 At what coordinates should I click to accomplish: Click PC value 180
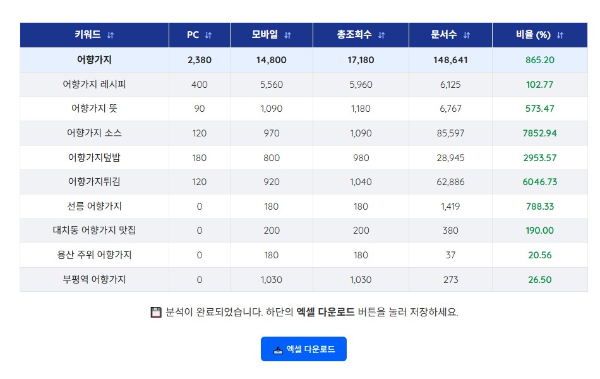pos(199,158)
